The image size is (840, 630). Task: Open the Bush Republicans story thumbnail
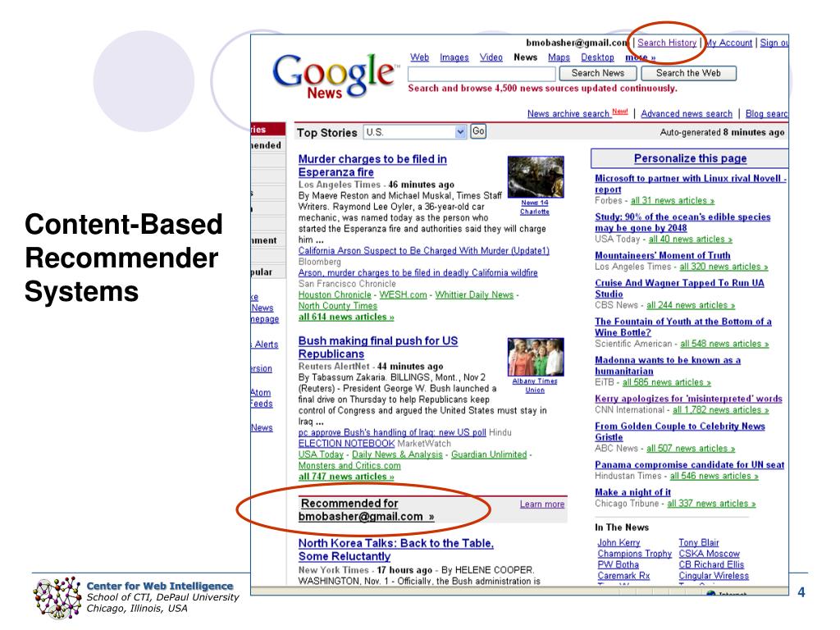click(x=536, y=357)
